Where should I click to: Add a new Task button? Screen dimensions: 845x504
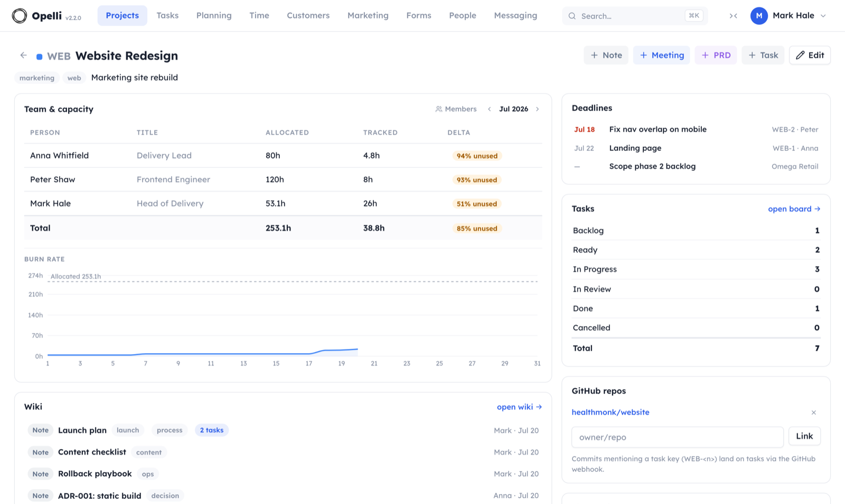[763, 55]
